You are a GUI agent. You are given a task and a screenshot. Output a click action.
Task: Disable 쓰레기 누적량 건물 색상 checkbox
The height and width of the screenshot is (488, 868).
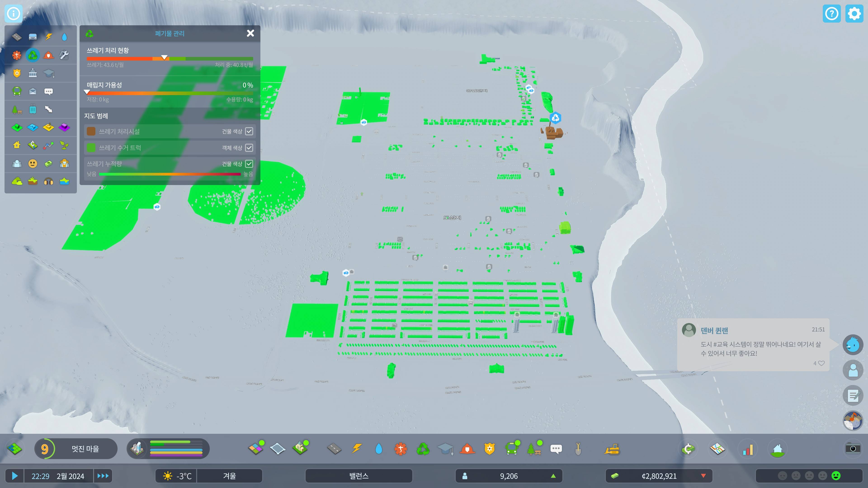(249, 164)
